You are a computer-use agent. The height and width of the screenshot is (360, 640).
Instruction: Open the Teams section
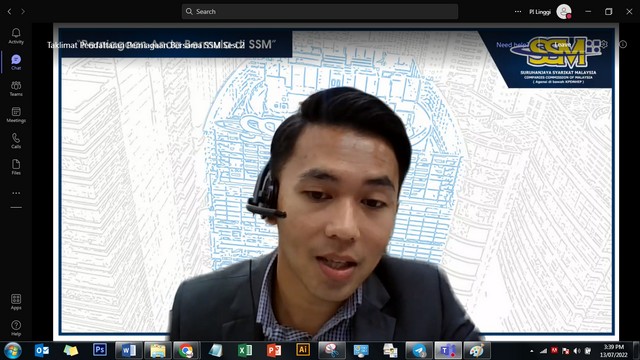[x=16, y=88]
